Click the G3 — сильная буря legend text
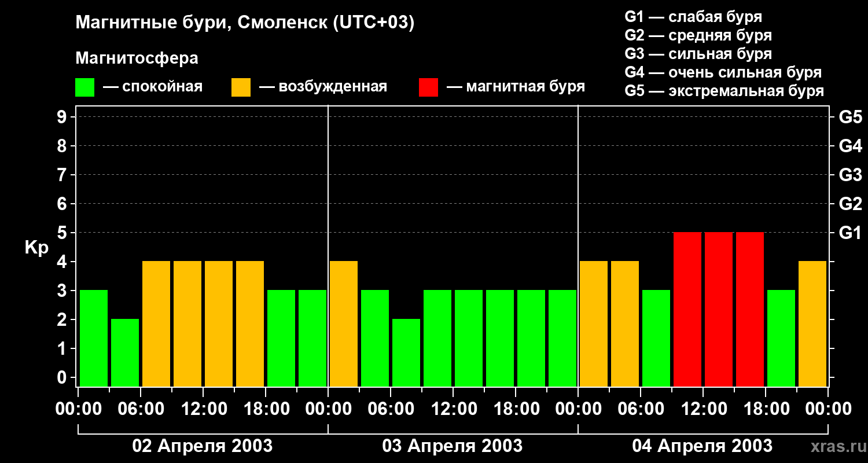Image resolution: width=868 pixels, height=463 pixels. (x=698, y=54)
